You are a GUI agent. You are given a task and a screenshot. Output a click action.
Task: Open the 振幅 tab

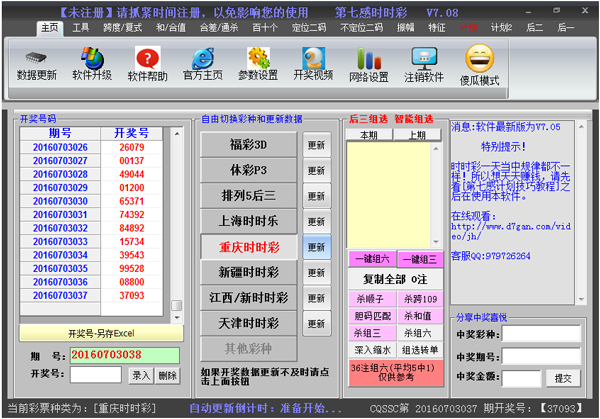tap(406, 28)
